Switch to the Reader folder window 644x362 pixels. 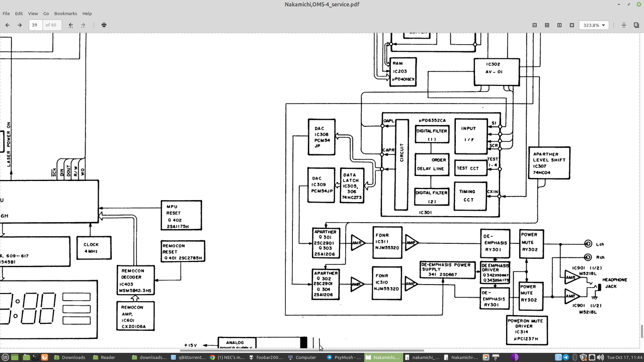pyautogui.click(x=104, y=357)
